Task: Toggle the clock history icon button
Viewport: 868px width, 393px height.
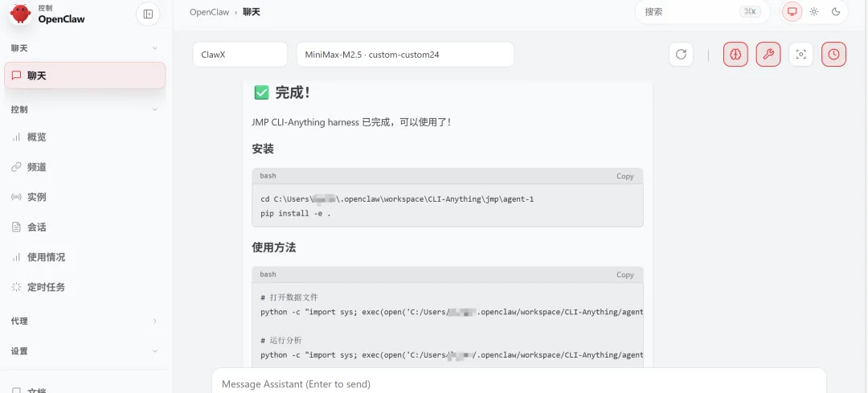Action: tap(833, 54)
